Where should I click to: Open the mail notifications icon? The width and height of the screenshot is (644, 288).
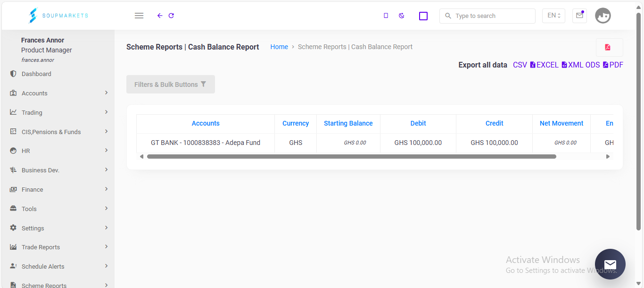click(x=579, y=16)
